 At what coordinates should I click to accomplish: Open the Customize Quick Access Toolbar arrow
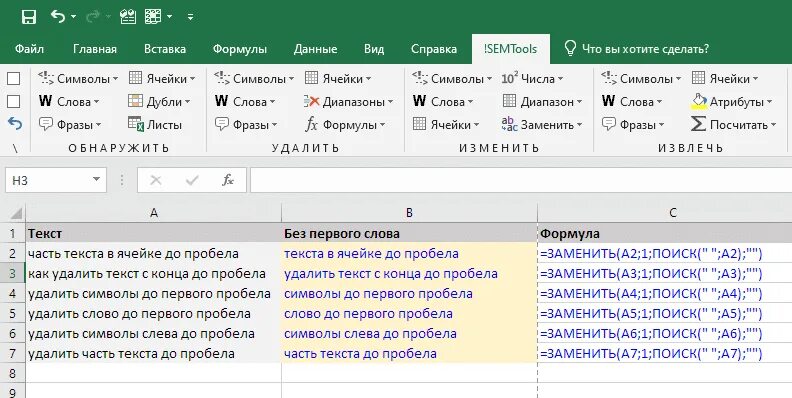pos(190,17)
